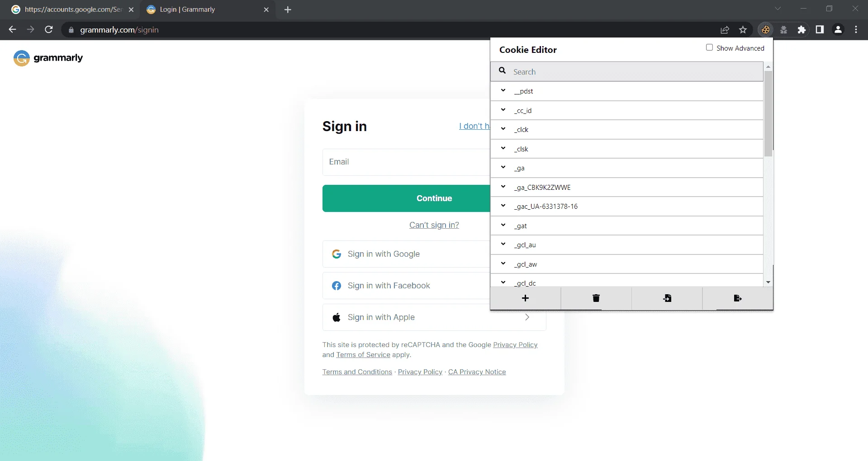868x461 pixels.
Task: Click the address bar URL
Action: (119, 30)
